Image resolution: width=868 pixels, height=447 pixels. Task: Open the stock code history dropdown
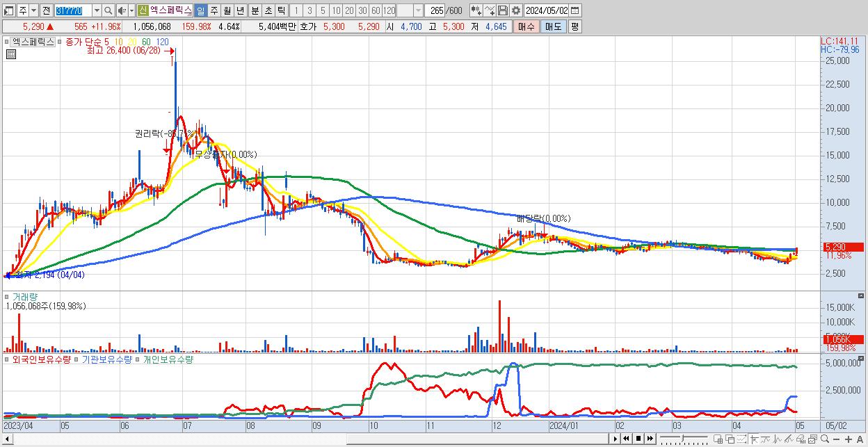pos(97,10)
